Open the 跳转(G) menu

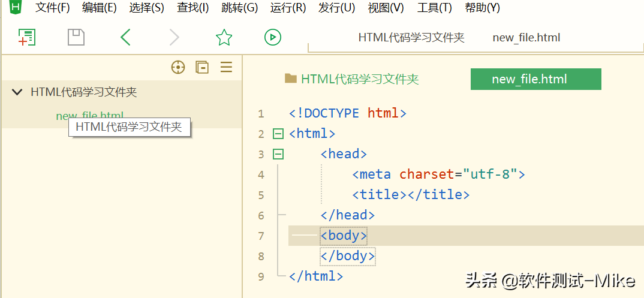click(x=239, y=7)
